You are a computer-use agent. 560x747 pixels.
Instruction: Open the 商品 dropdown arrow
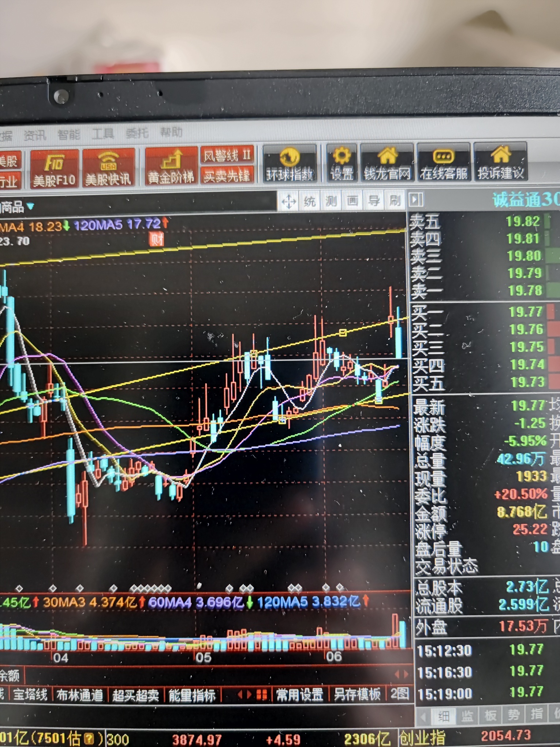pyautogui.click(x=30, y=207)
